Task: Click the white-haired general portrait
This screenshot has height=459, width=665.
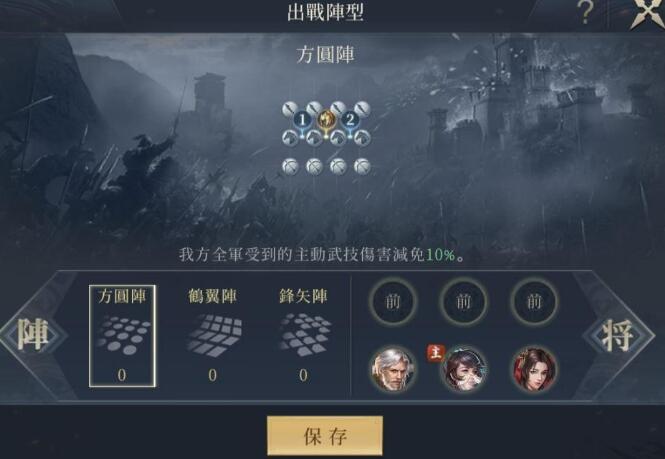Action: 393,369
